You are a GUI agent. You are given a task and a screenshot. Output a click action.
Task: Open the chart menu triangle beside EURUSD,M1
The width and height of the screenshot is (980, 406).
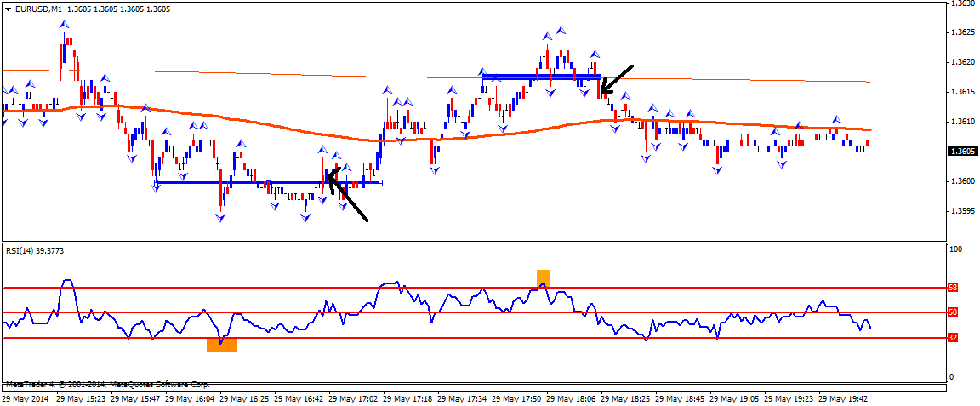(x=7, y=9)
